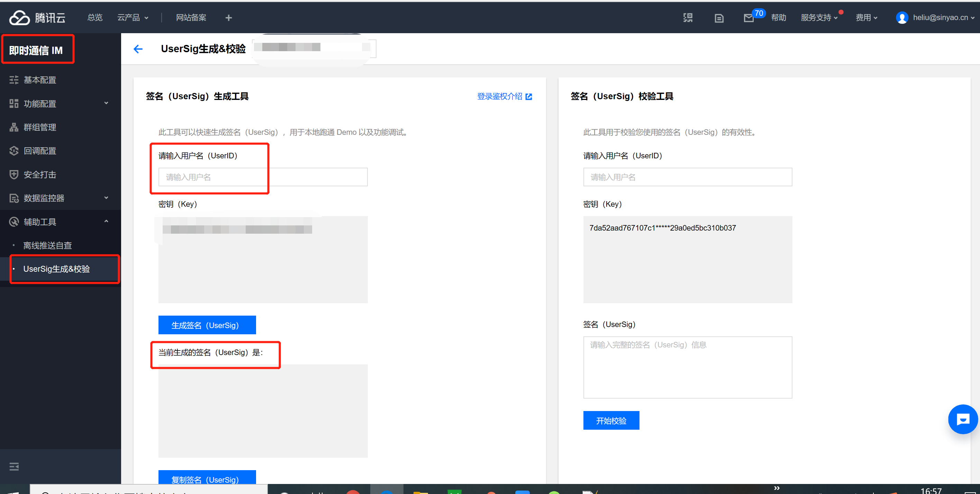Go back with the blue arrow
980x494 pixels.
pos(138,49)
